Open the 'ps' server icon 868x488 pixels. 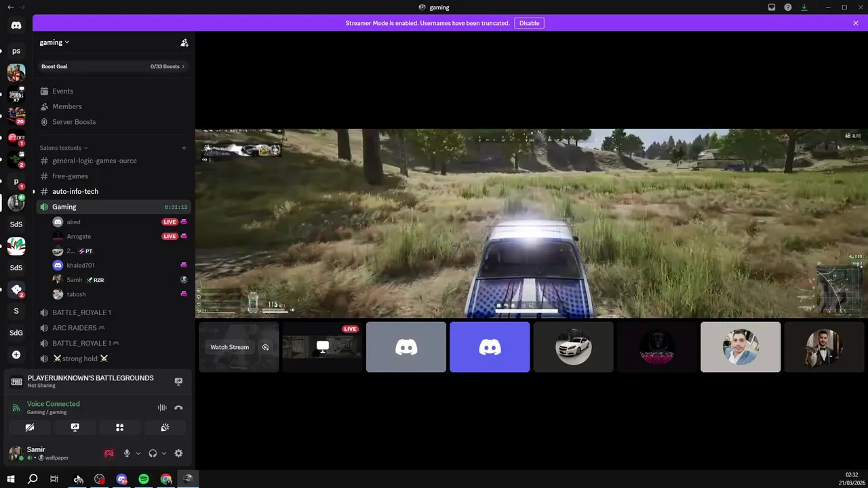coord(16,51)
